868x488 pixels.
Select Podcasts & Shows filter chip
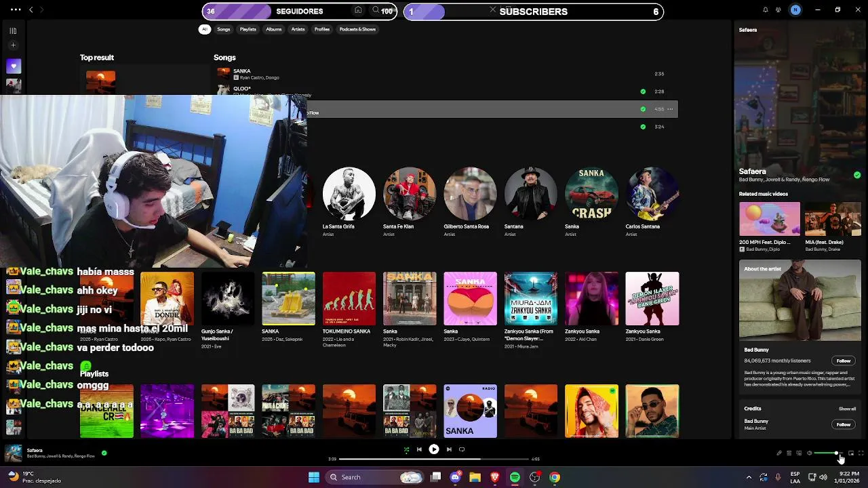pos(357,29)
